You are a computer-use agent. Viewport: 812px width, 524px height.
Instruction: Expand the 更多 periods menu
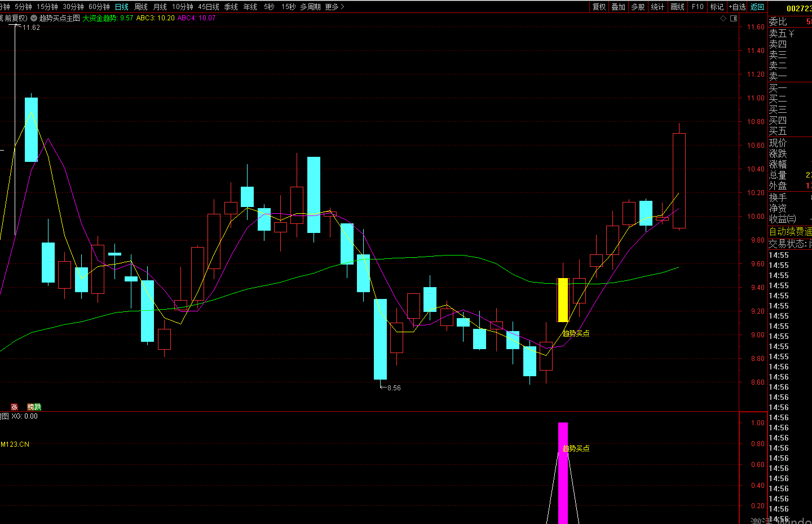click(x=334, y=7)
